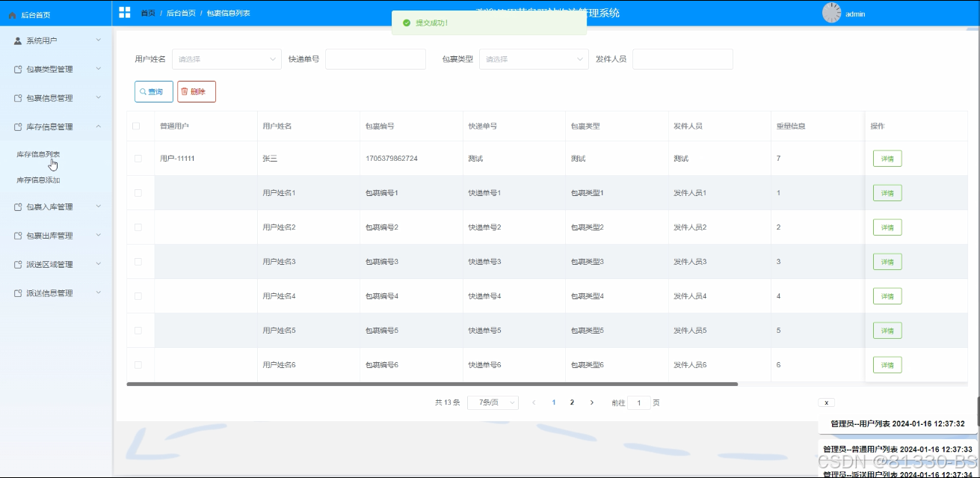980x478 pixels.
Task: Click the admin avatar image
Action: click(x=831, y=13)
